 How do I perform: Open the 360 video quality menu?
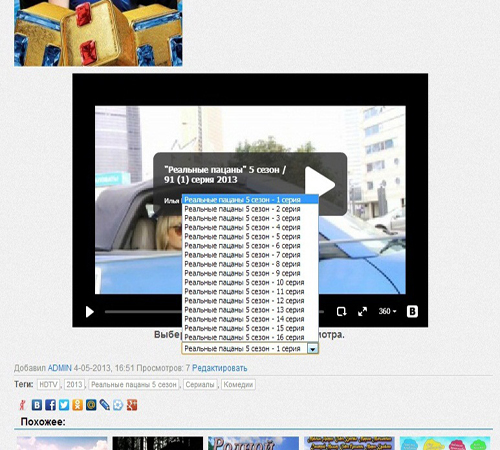point(387,311)
